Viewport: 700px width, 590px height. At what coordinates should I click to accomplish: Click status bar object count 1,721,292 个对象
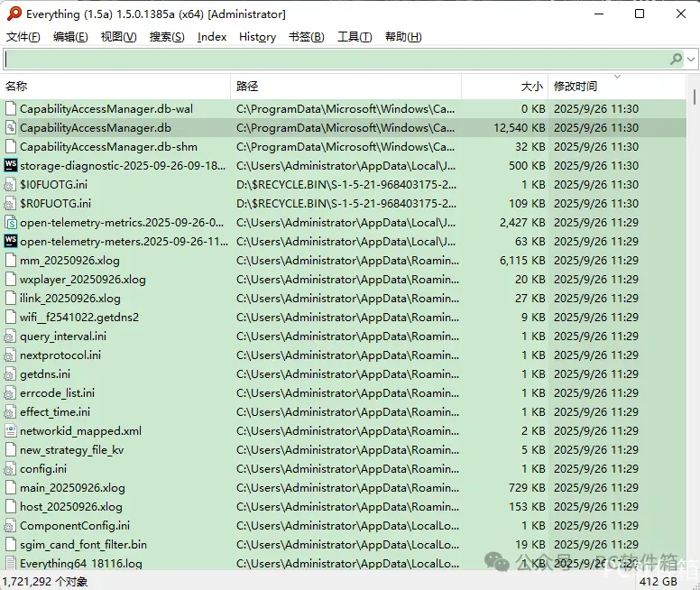(x=44, y=582)
